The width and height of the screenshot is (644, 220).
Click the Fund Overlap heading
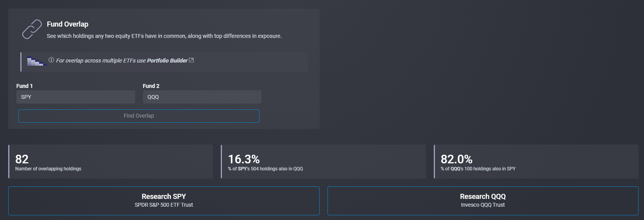pos(68,24)
